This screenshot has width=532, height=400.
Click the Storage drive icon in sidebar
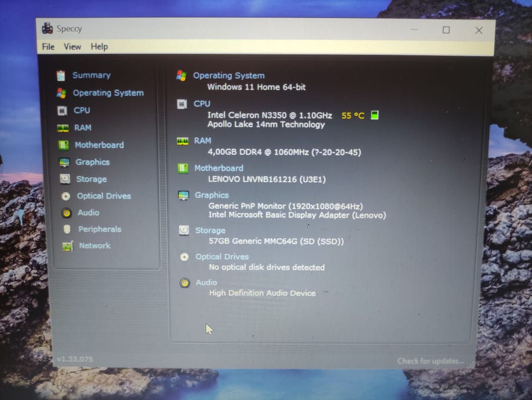pyautogui.click(x=65, y=179)
